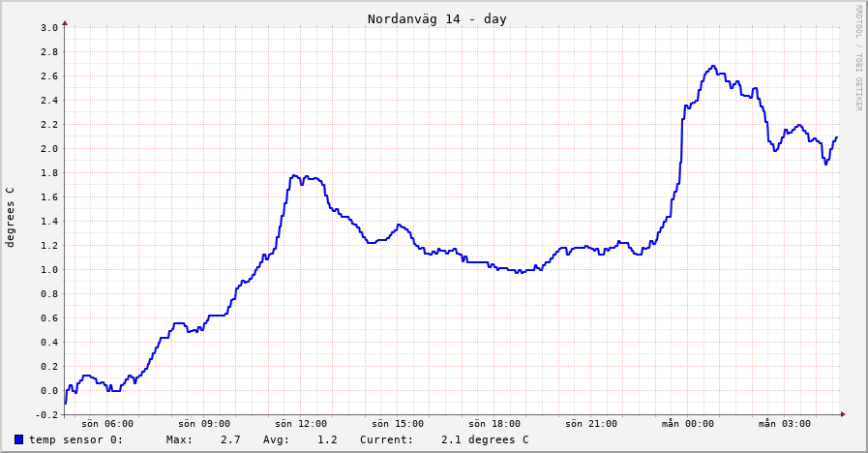
Task: Click the vertical RRDTOOL / TOBI OETIKER watermark
Action: (857, 58)
